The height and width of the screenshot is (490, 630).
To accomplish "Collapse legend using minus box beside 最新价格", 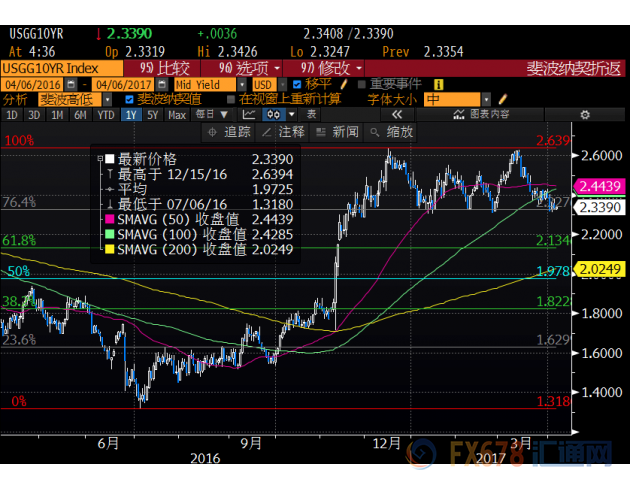I will point(100,159).
